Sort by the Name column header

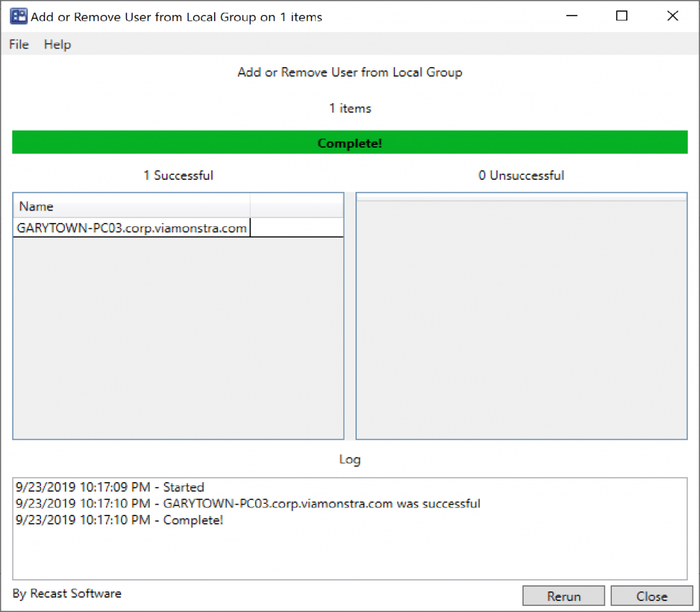pos(131,207)
